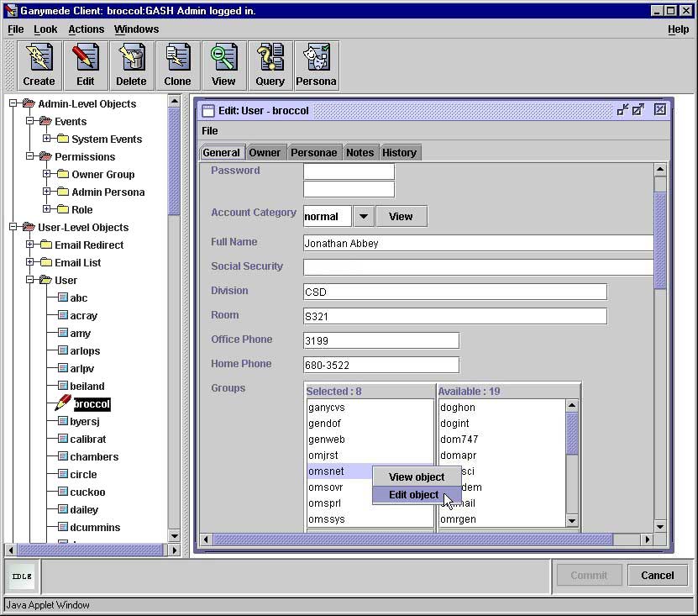The height and width of the screenshot is (616, 698).
Task: Collapse the Admin-Level Objects tree node
Action: pyautogui.click(x=13, y=104)
